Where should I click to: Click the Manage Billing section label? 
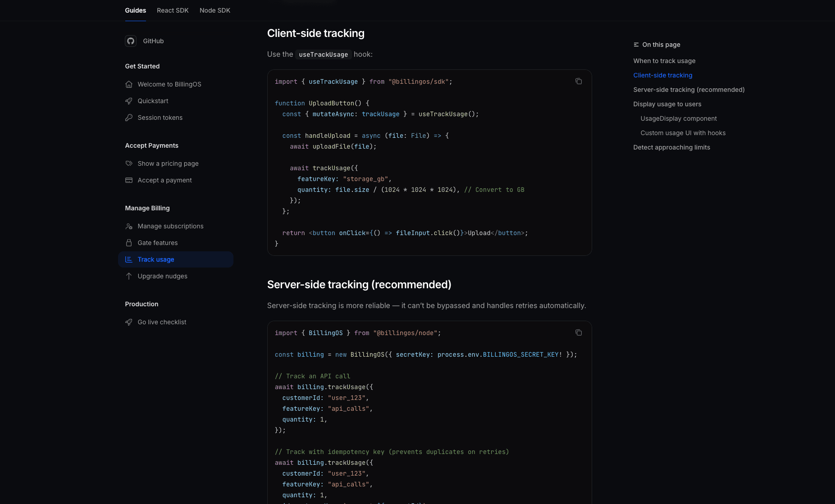coord(147,208)
